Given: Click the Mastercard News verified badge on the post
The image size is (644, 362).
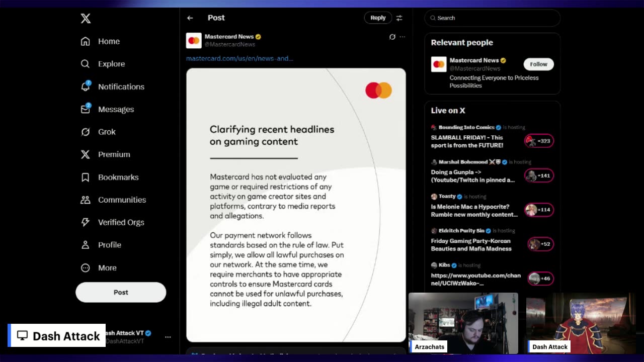Looking at the screenshot, I should tap(258, 37).
